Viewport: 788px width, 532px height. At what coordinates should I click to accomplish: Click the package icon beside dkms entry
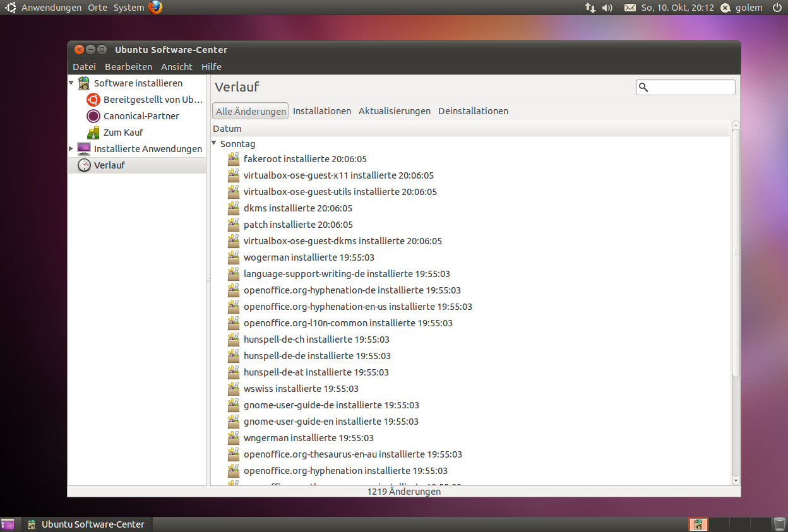(234, 208)
